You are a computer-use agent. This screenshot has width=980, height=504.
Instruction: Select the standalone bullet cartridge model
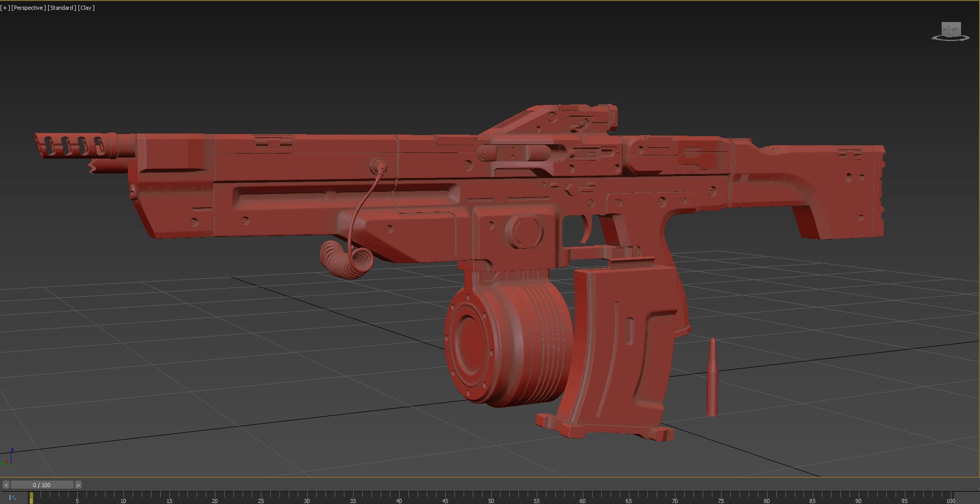712,377
